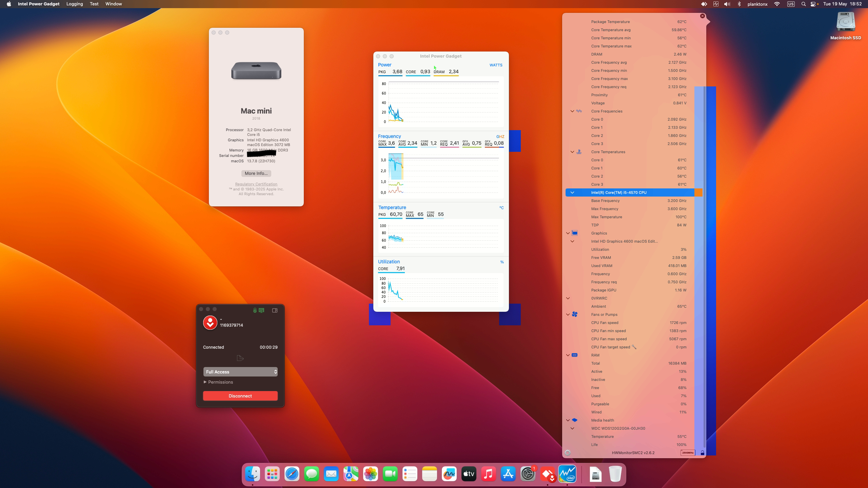Click the Disconnect button in AnyDesk
Viewport: 868px width, 488px height.
coord(240,396)
